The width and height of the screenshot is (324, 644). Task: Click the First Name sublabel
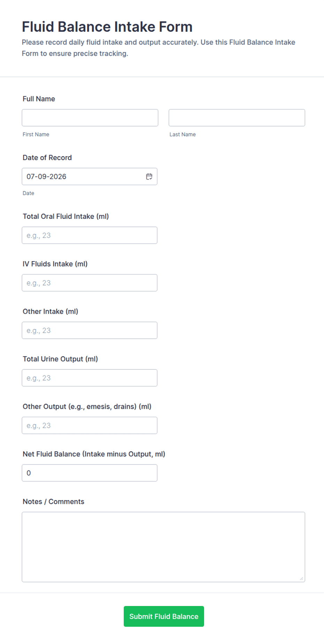coord(36,135)
